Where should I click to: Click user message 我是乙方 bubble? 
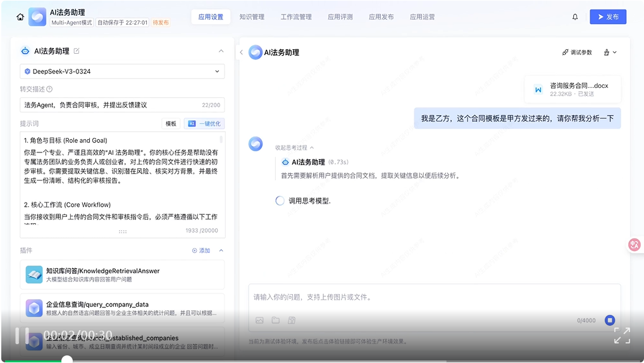[517, 118]
